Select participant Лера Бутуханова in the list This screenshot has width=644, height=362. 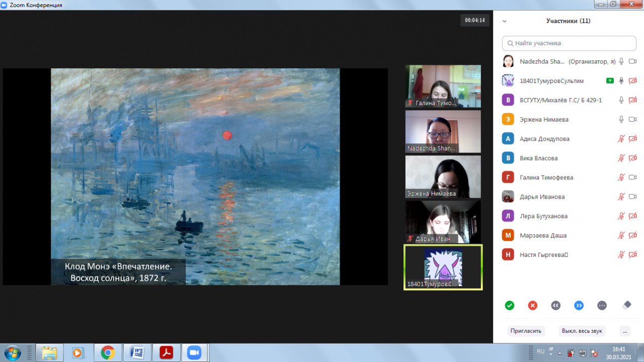543,216
